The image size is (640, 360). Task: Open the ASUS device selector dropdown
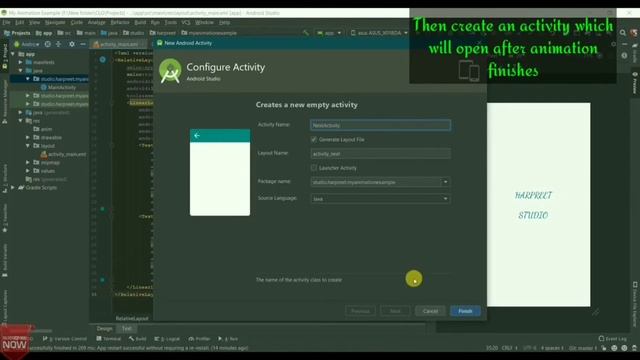[379, 33]
